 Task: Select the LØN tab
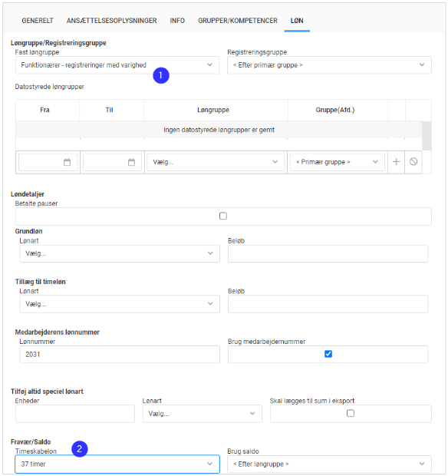(297, 21)
